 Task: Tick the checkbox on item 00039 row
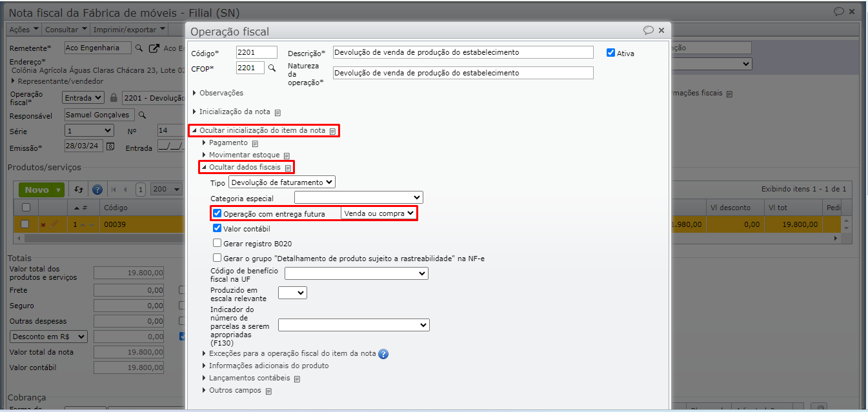(x=25, y=224)
